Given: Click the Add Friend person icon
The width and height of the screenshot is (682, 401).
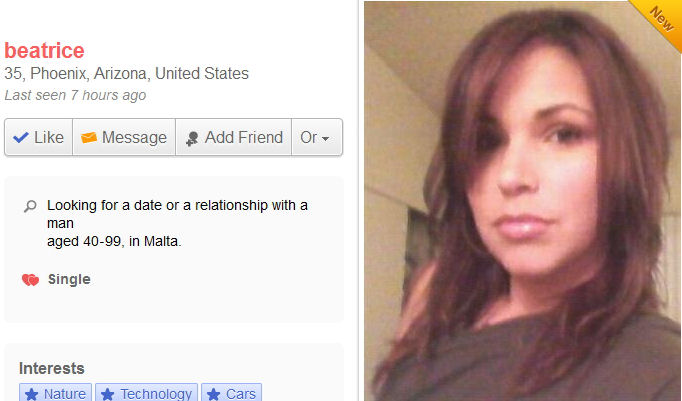Looking at the screenshot, I should tap(192, 139).
